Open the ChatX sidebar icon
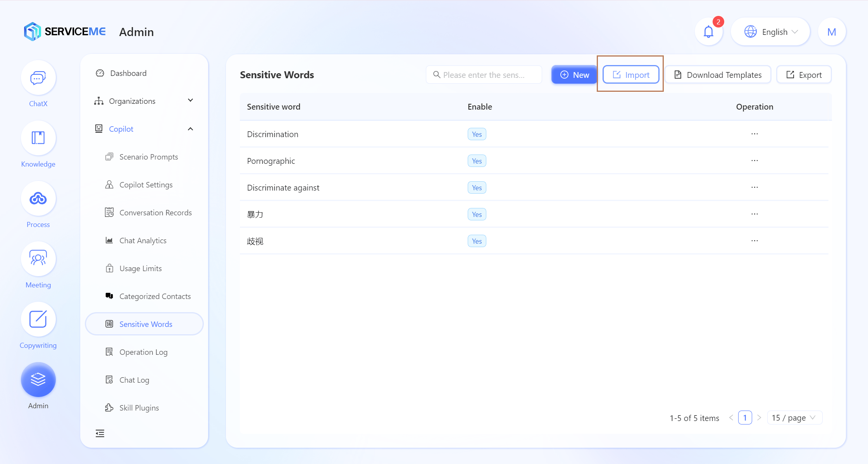The image size is (868, 464). [38, 78]
